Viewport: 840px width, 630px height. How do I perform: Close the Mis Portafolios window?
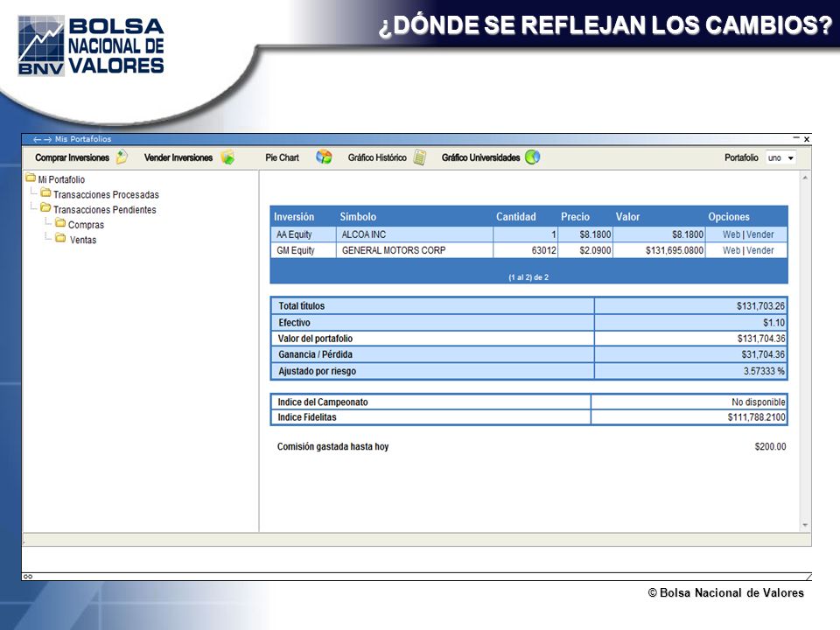[806, 139]
